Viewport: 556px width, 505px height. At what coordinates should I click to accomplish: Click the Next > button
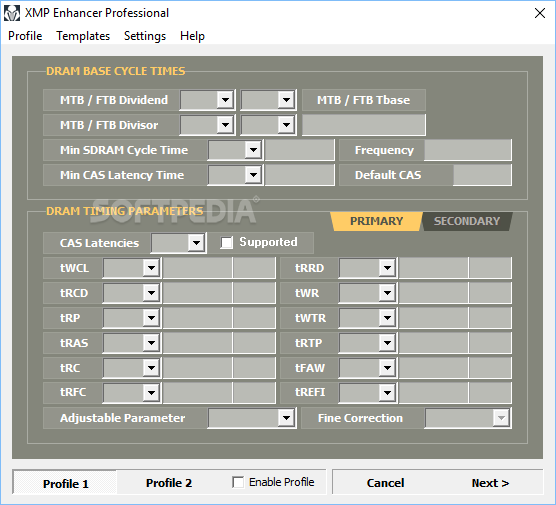click(490, 483)
